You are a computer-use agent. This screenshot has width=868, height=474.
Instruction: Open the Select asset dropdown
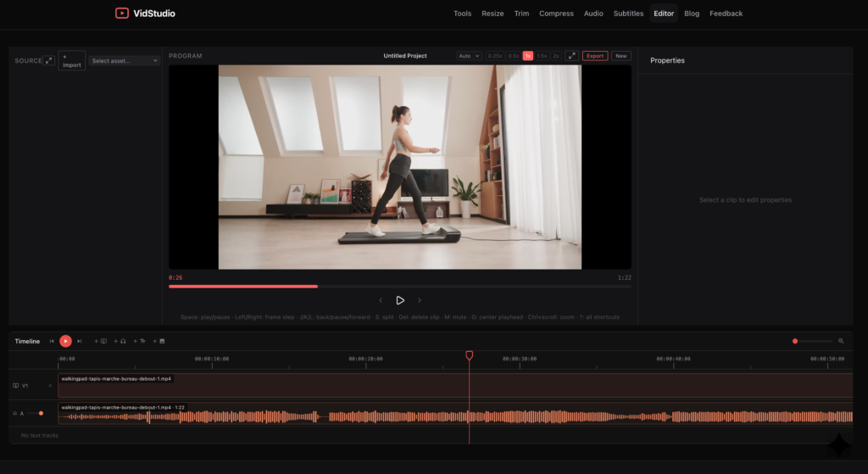tap(125, 61)
